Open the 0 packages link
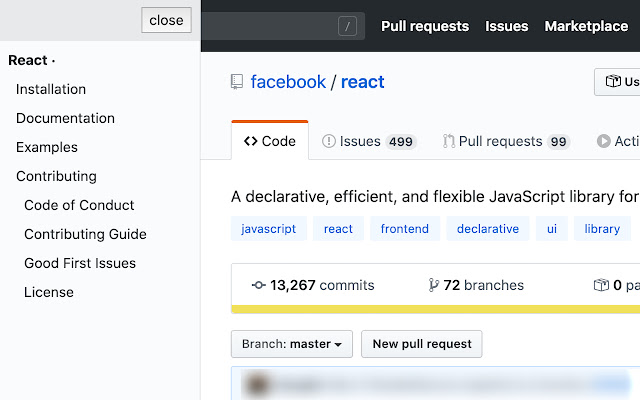The image size is (640, 400). [617, 285]
